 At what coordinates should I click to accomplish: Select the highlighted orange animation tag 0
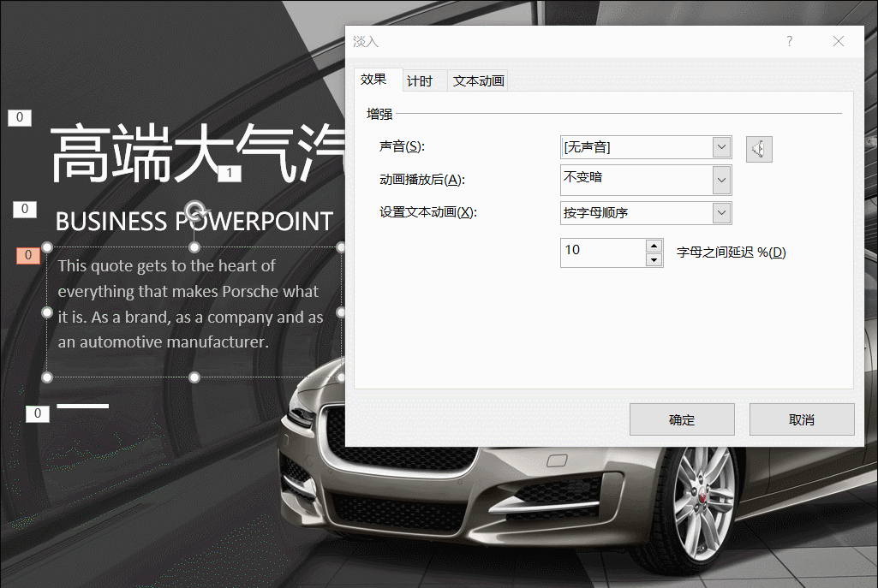click(x=28, y=255)
